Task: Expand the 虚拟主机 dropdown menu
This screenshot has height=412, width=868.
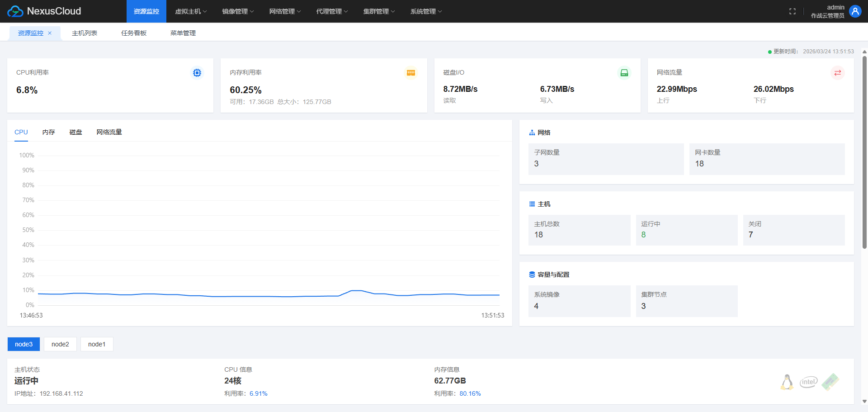Action: click(191, 11)
